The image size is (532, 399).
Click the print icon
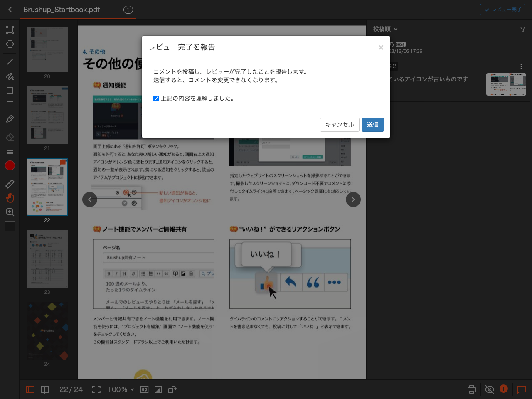point(471,389)
